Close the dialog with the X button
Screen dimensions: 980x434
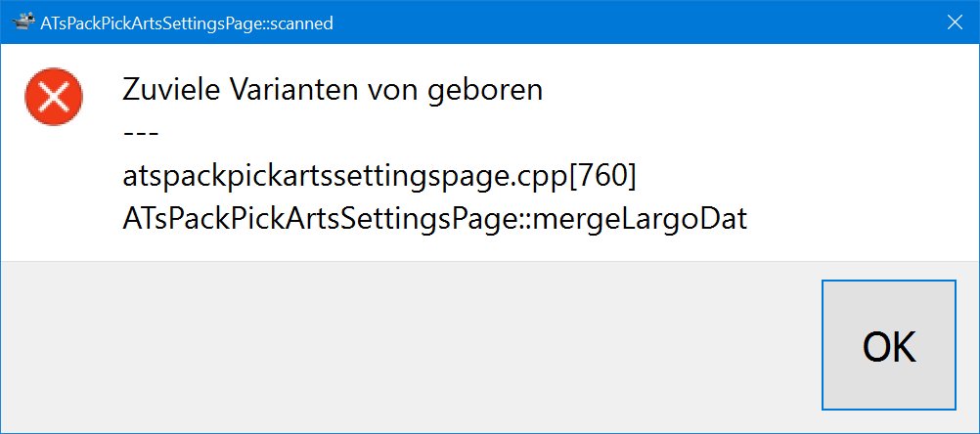point(955,22)
